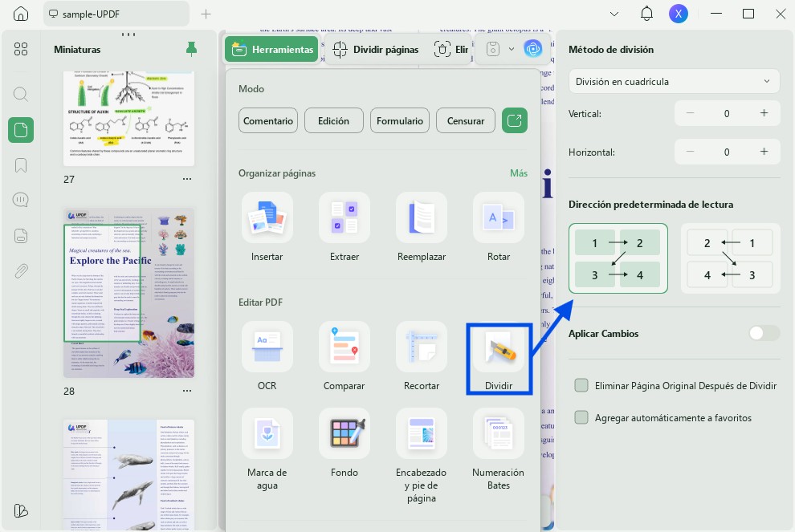Click the Marca de agua watermark icon
Viewport: 795px width, 532px height.
pyautogui.click(x=267, y=434)
